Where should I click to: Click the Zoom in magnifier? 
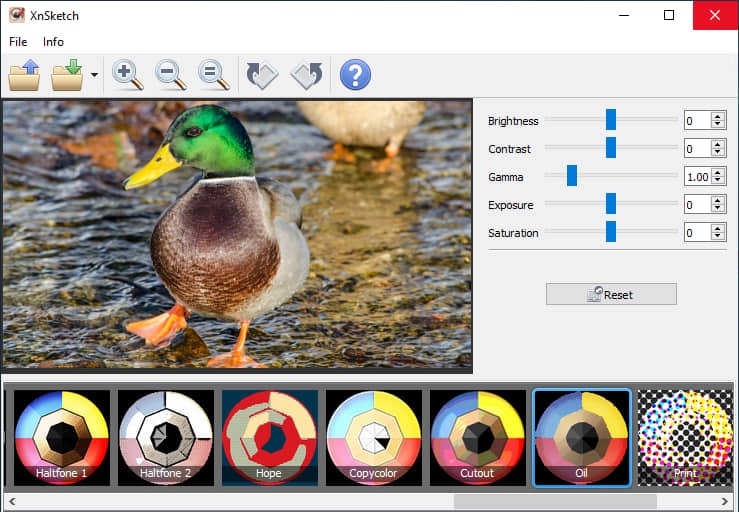[x=128, y=75]
